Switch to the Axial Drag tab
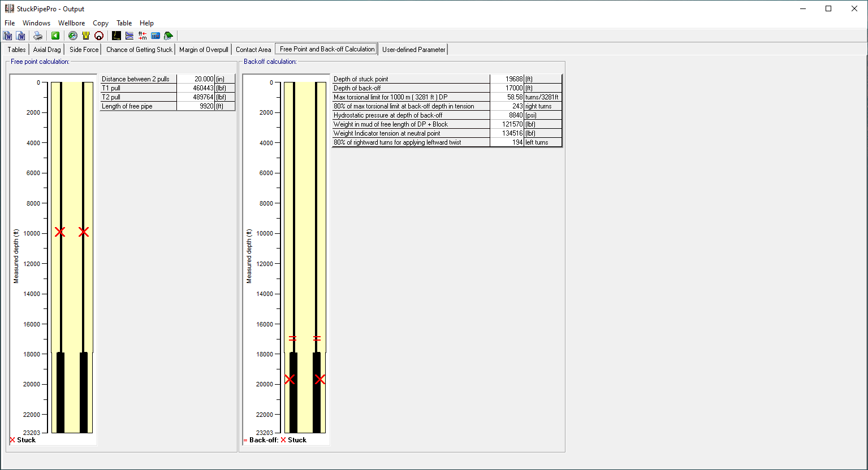The image size is (868, 470). pos(47,50)
